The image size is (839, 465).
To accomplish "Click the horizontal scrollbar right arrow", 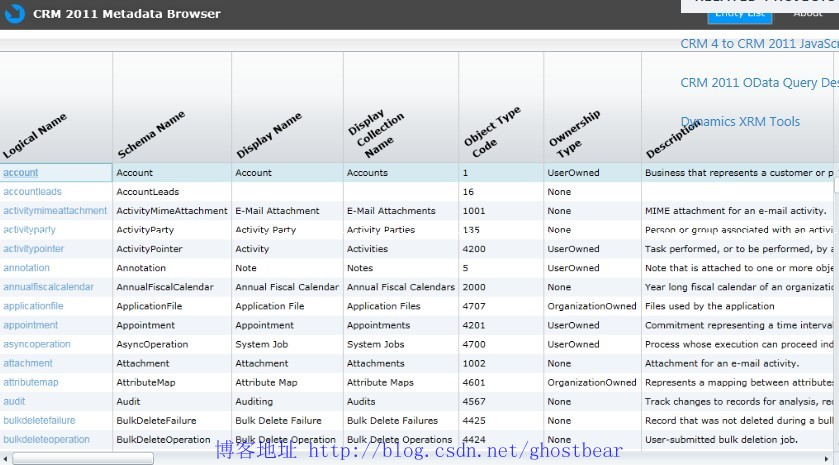I will 827,459.
